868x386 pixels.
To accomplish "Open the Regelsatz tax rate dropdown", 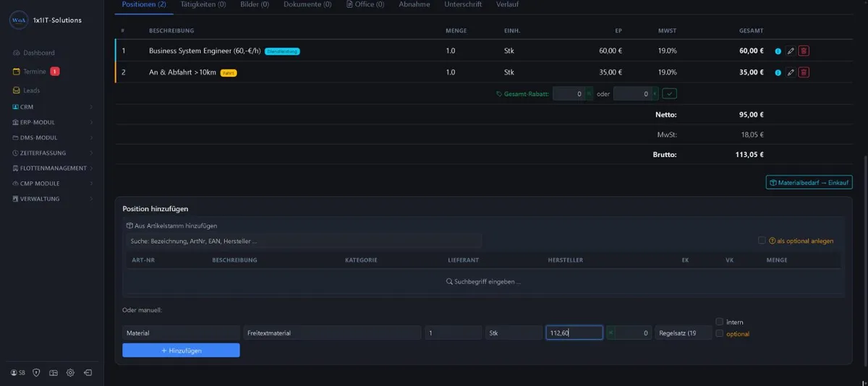I will click(x=684, y=333).
